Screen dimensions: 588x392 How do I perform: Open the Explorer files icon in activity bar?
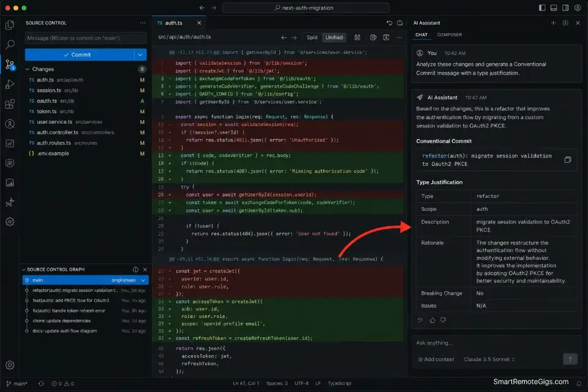10,24
